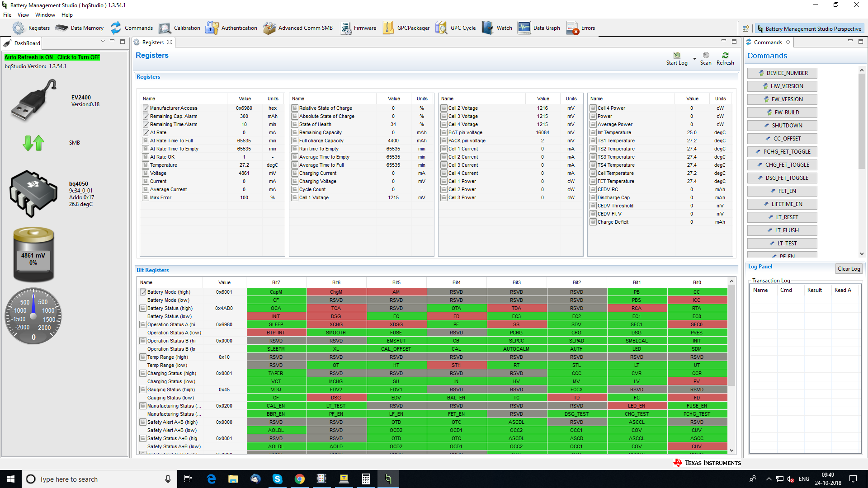Click the Refresh registers icon
Viewport: 868px width, 488px height.
click(725, 55)
